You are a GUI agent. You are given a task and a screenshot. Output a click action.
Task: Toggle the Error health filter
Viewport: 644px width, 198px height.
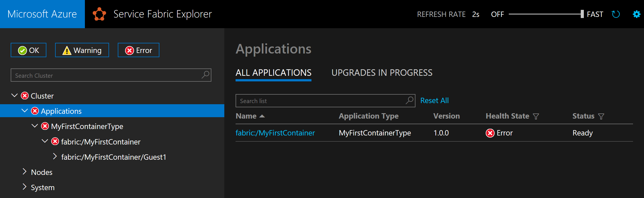(138, 50)
